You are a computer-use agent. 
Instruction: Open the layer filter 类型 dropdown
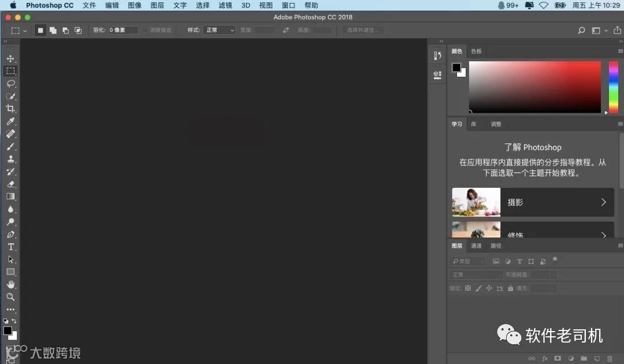[467, 261]
